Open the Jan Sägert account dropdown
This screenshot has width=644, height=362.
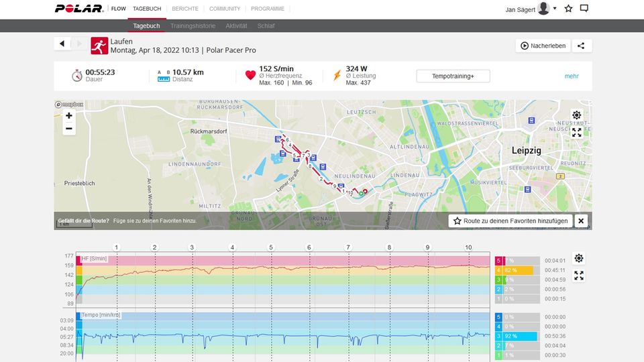click(555, 9)
